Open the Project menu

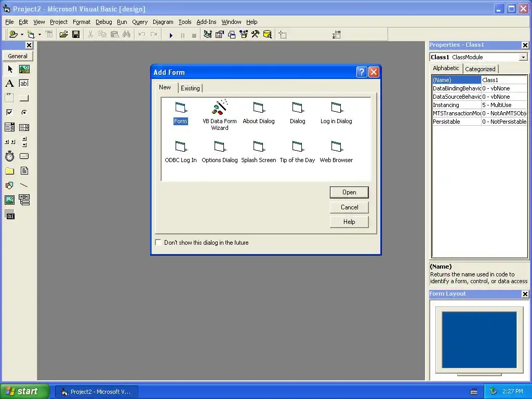59,22
